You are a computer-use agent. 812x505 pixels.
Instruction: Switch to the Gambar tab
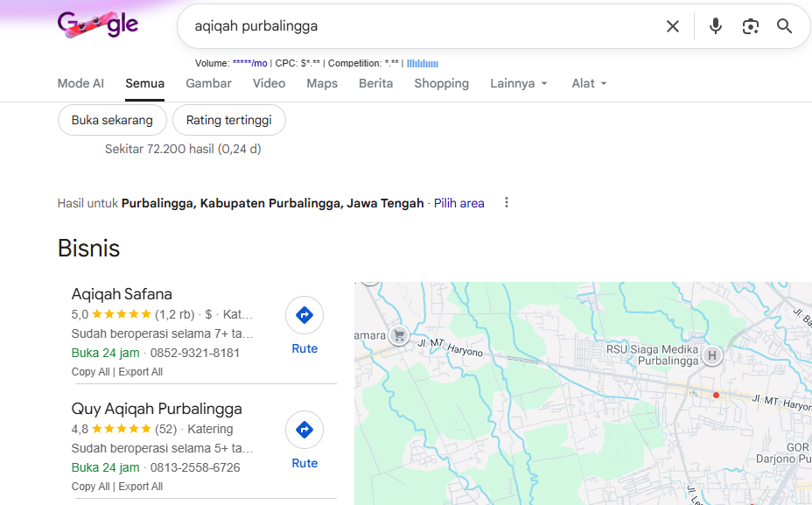208,83
